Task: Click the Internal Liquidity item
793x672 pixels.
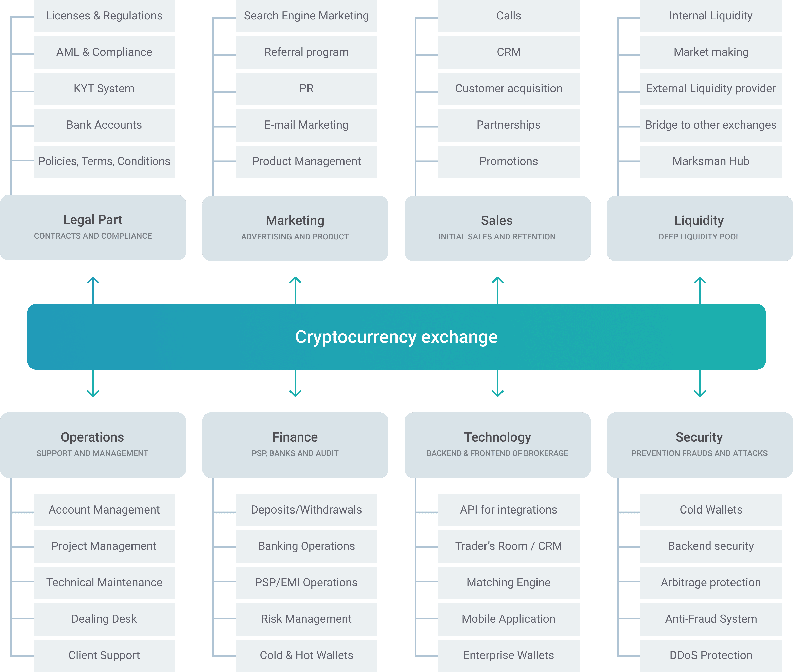Action: tap(711, 16)
